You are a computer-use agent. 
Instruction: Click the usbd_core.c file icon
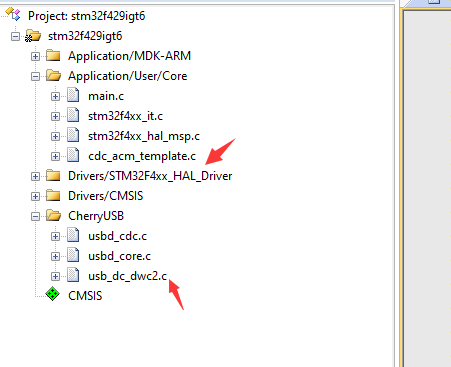pyautogui.click(x=73, y=255)
